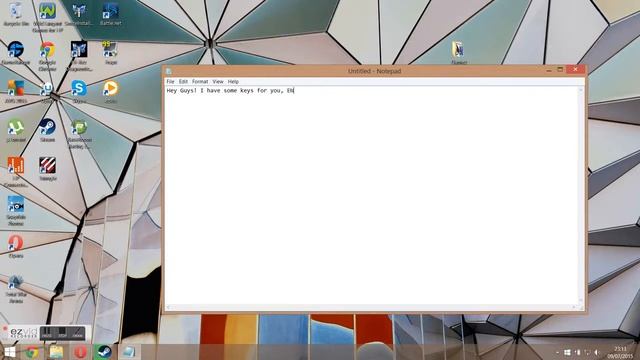
Task: Open the colorful AVG desktop shortcut
Action: click(16, 91)
